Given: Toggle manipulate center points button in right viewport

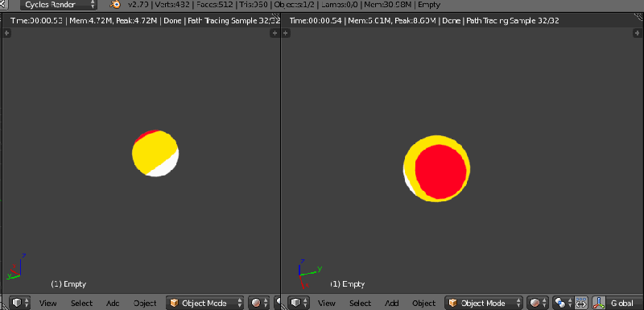Looking at the screenshot, I should (x=580, y=303).
